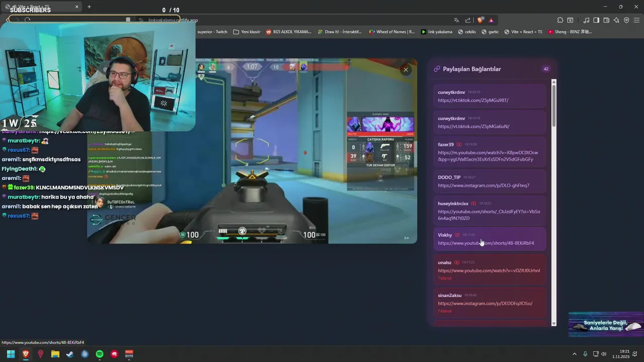Open the Steam taskbar icon

tap(70, 354)
